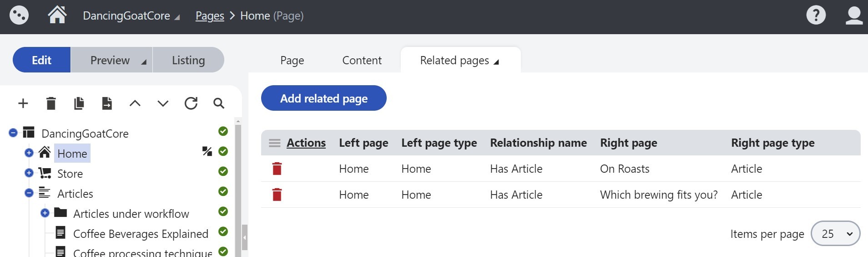Collapse the DancingGoatCore root node
Screen dimensions: 868x257
pos(13,133)
